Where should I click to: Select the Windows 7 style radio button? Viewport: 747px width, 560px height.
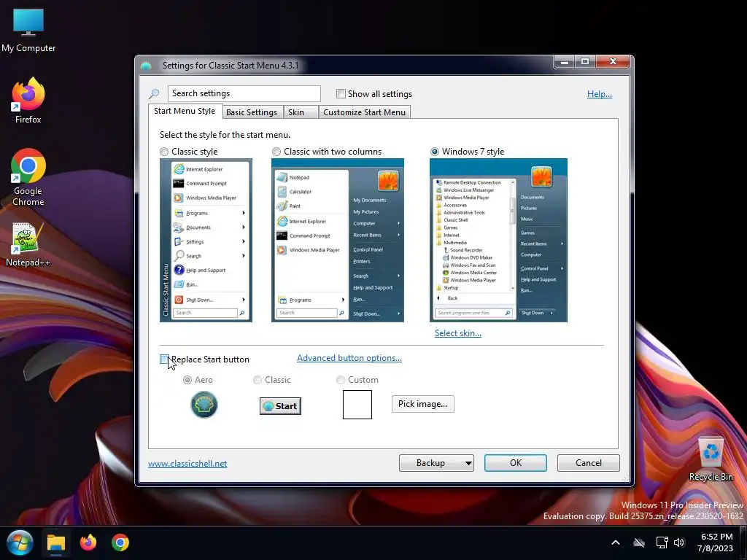click(x=435, y=152)
